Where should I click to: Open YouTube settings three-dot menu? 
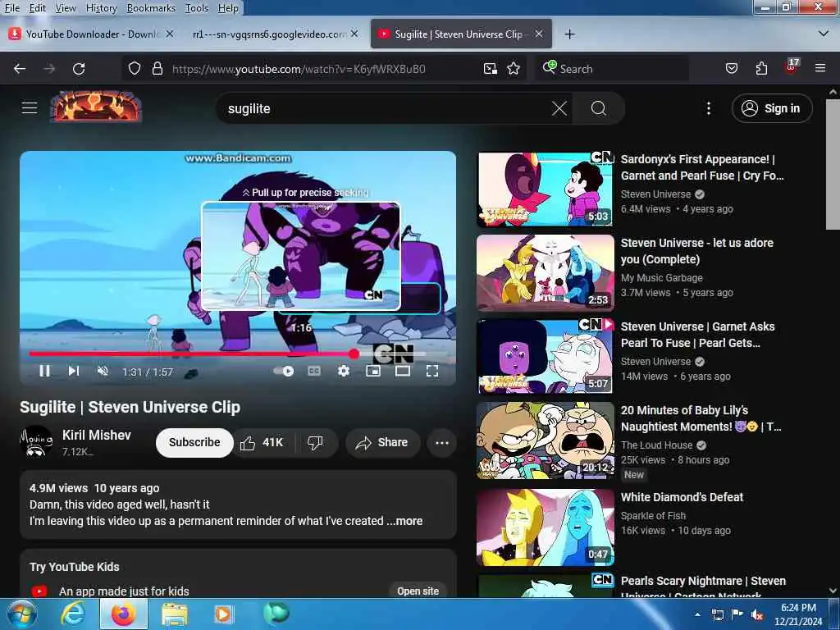[x=709, y=108]
